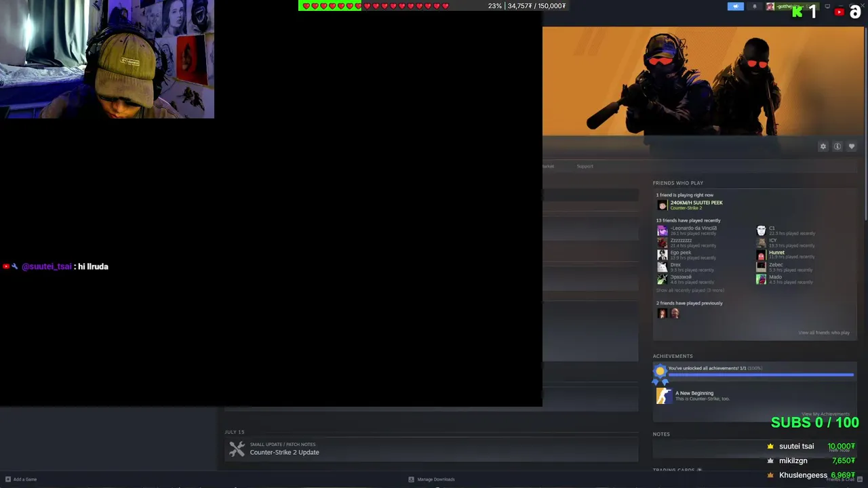
Task: Click the Zzzzzzzzz friend avatar
Action: point(662,243)
